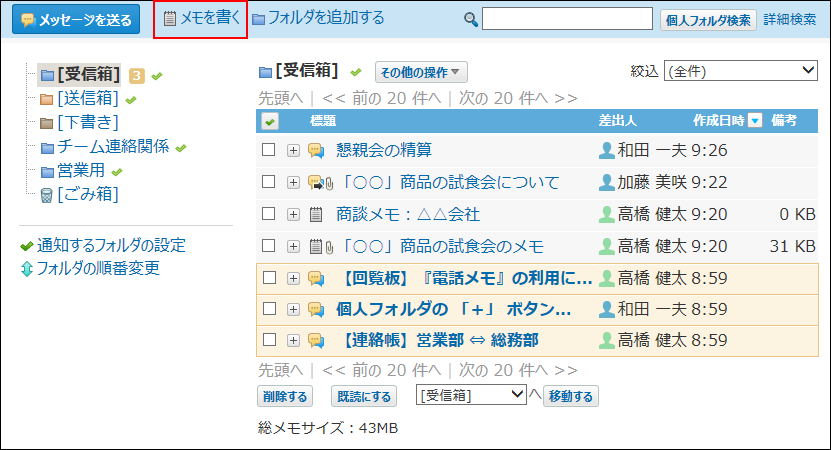This screenshot has height=450, width=831.
Task: Open the 絞込 filter combo box
Action: click(x=741, y=70)
